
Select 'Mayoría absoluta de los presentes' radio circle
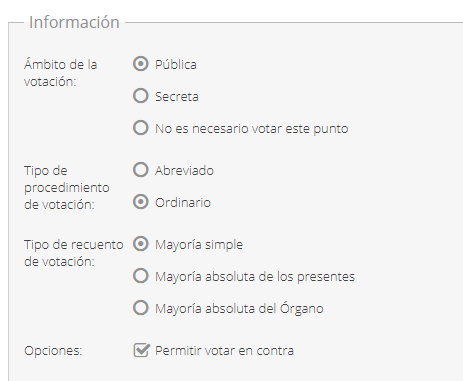pyautogui.click(x=141, y=276)
